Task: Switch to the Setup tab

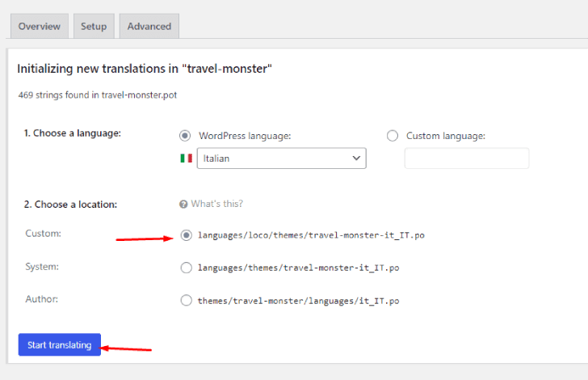Action: pyautogui.click(x=94, y=27)
